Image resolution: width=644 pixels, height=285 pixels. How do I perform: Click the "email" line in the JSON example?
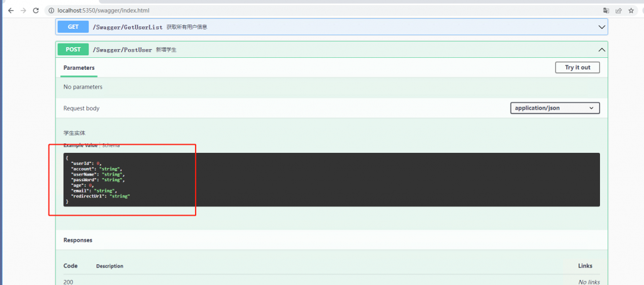[x=94, y=191]
